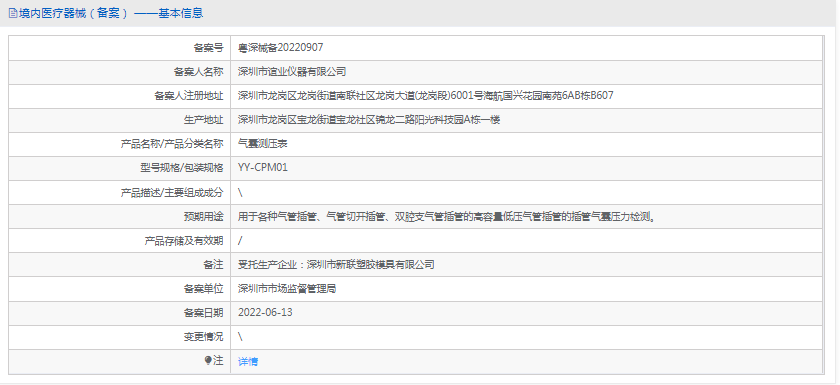Select the model value YY-CPM01
Image resolution: width=840 pixels, height=385 pixels.
(263, 168)
